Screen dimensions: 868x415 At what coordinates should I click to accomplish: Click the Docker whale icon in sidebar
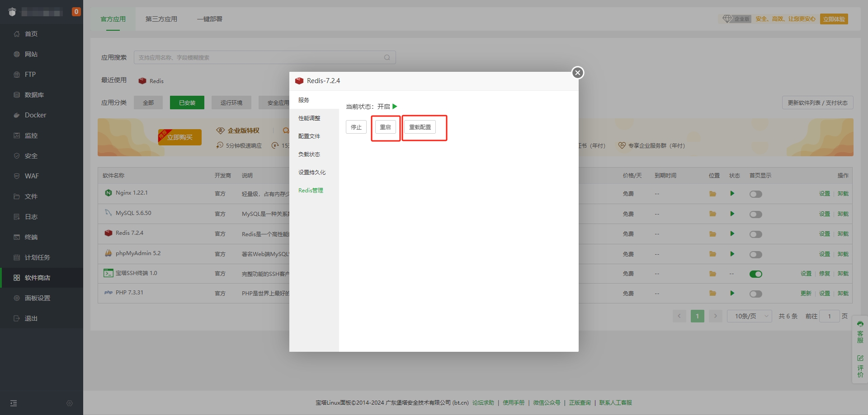pyautogui.click(x=17, y=115)
